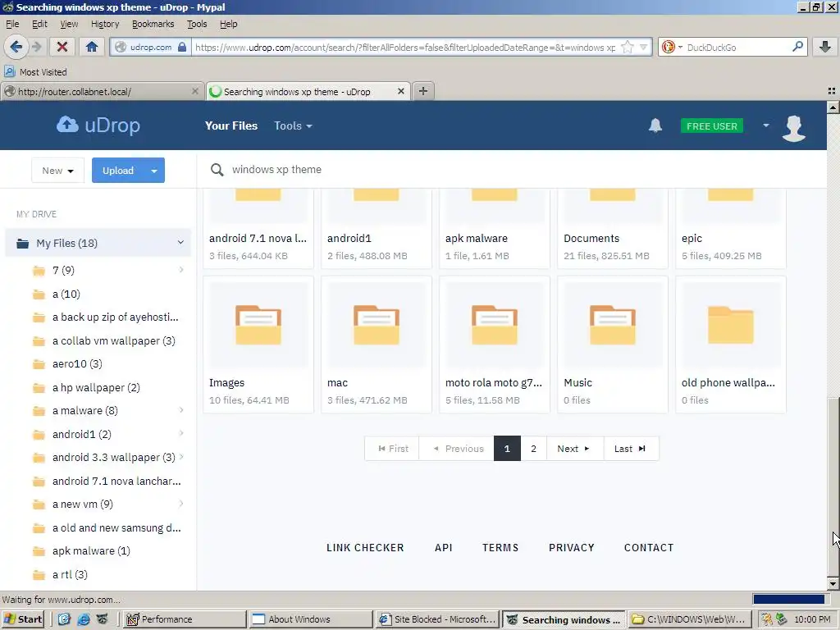Click the DuckDuckGo search magnifier icon

(797, 47)
